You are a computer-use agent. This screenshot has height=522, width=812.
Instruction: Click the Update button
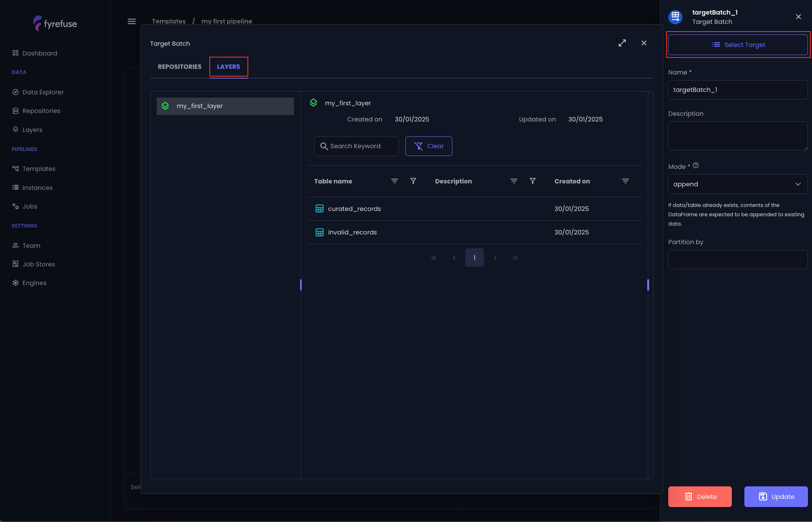pos(776,496)
